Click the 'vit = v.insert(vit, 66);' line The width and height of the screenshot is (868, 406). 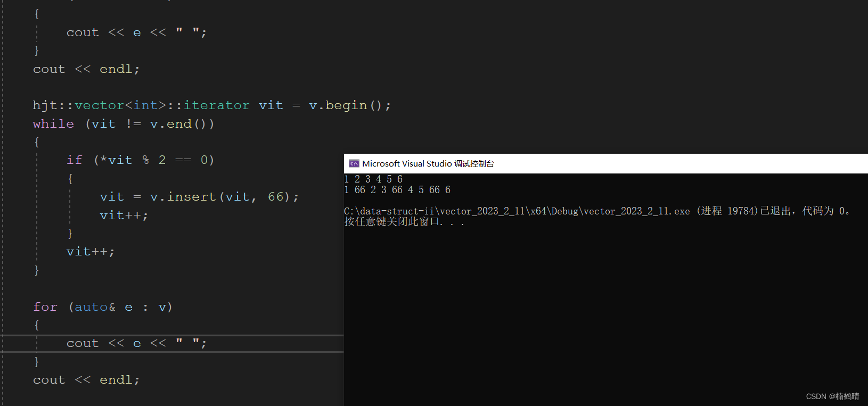200,197
